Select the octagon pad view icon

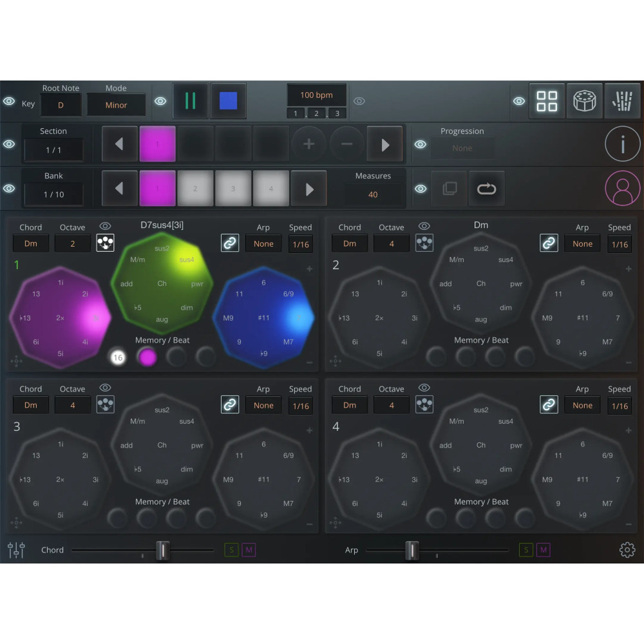[x=585, y=100]
